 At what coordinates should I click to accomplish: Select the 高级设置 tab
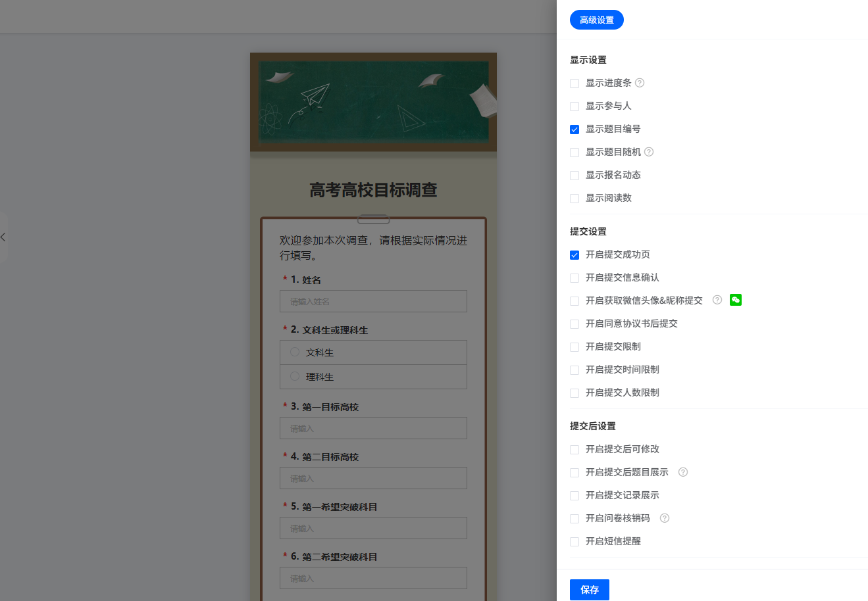click(x=596, y=20)
